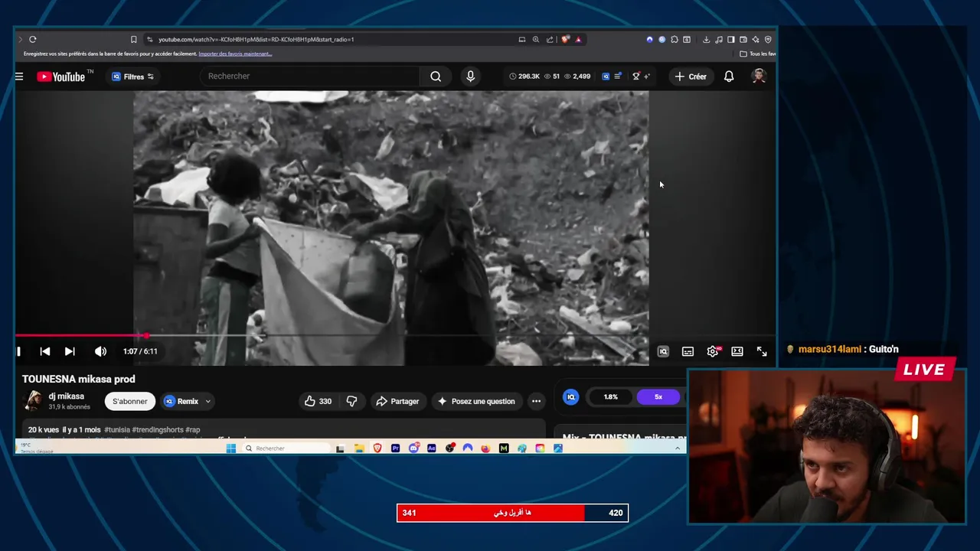The image size is (980, 551).
Task: Go forward in browser navigation
Action: tap(20, 39)
